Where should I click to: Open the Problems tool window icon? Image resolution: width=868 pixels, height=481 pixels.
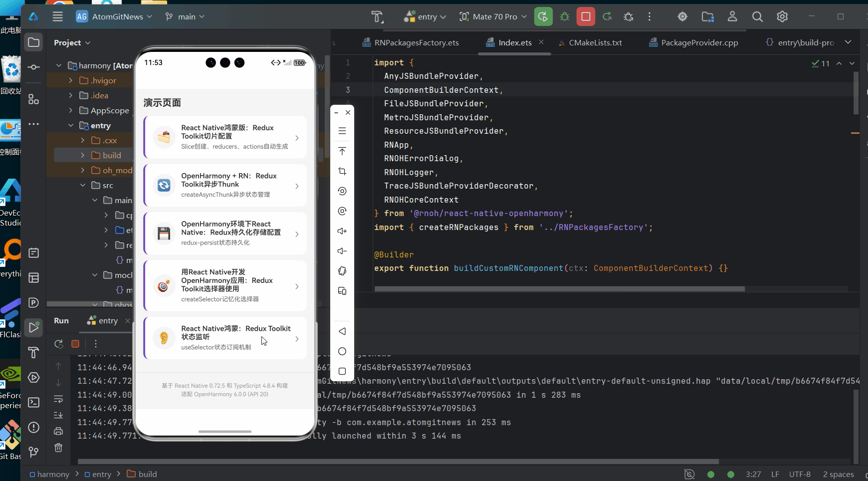(x=33, y=427)
